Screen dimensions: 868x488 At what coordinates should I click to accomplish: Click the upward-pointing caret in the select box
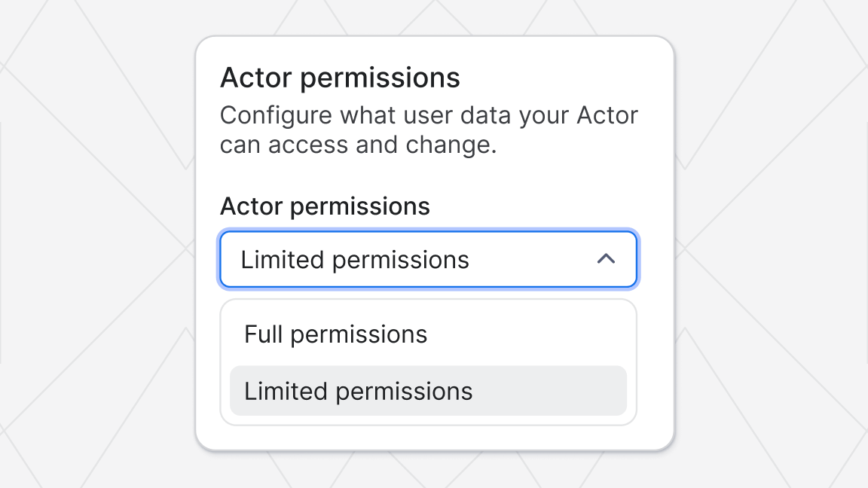click(607, 259)
